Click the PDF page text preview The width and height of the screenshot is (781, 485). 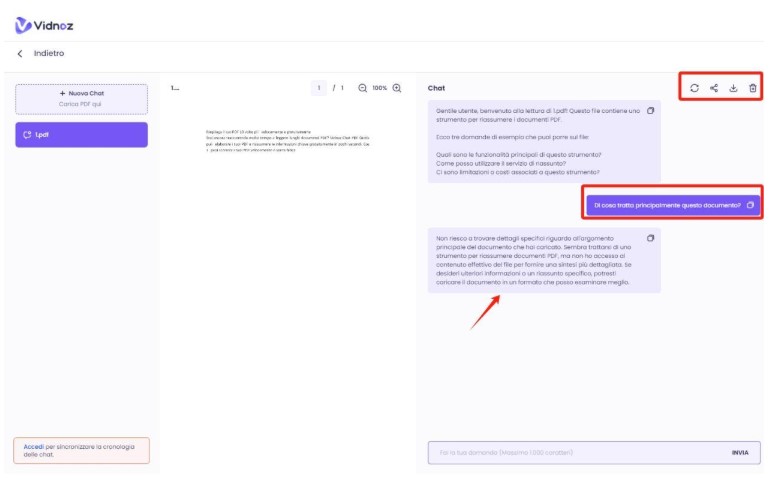click(287, 141)
